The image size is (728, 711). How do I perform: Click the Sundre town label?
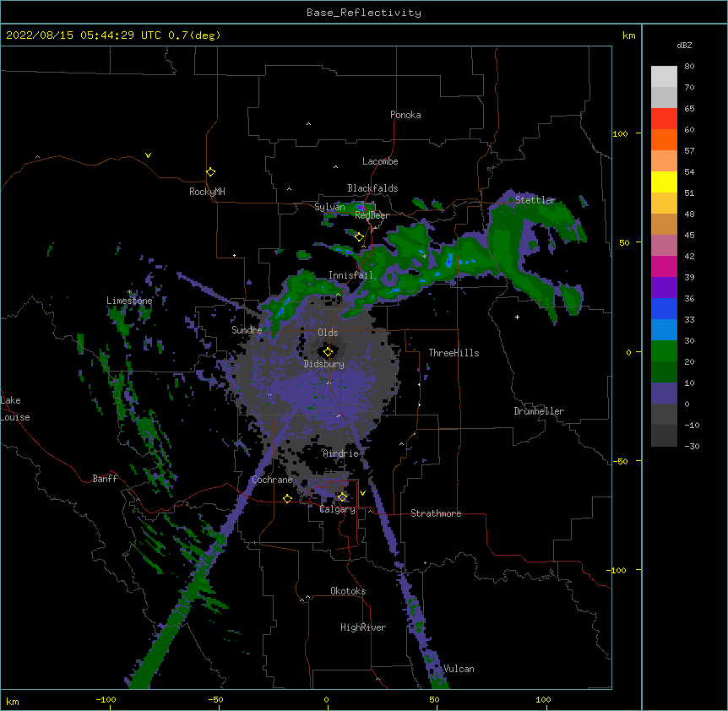[247, 330]
